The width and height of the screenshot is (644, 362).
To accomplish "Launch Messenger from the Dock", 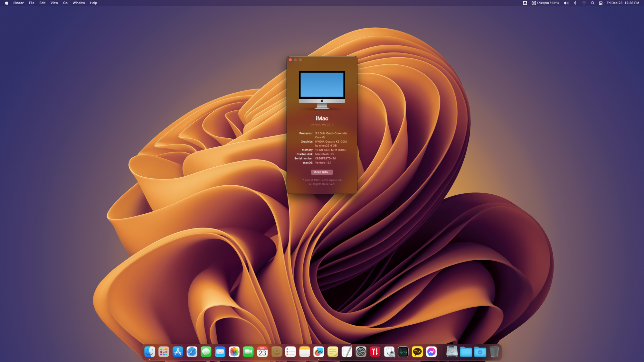I will pyautogui.click(x=431, y=352).
